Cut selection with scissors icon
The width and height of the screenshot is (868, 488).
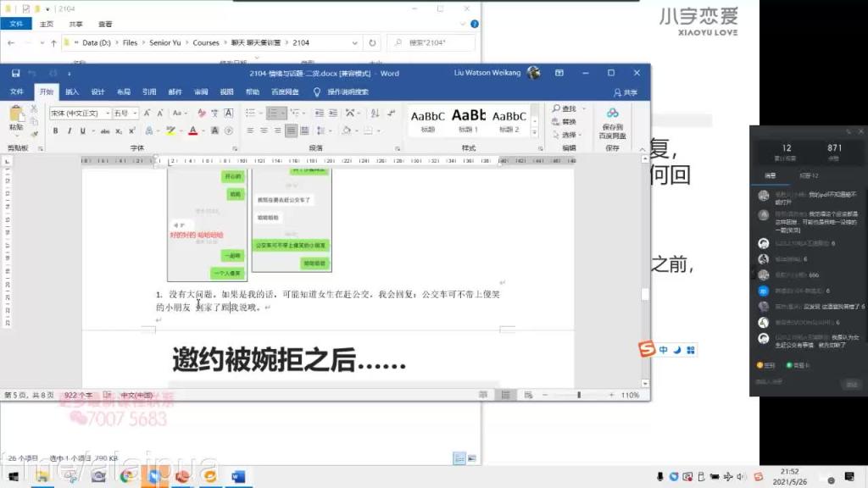coord(34,109)
